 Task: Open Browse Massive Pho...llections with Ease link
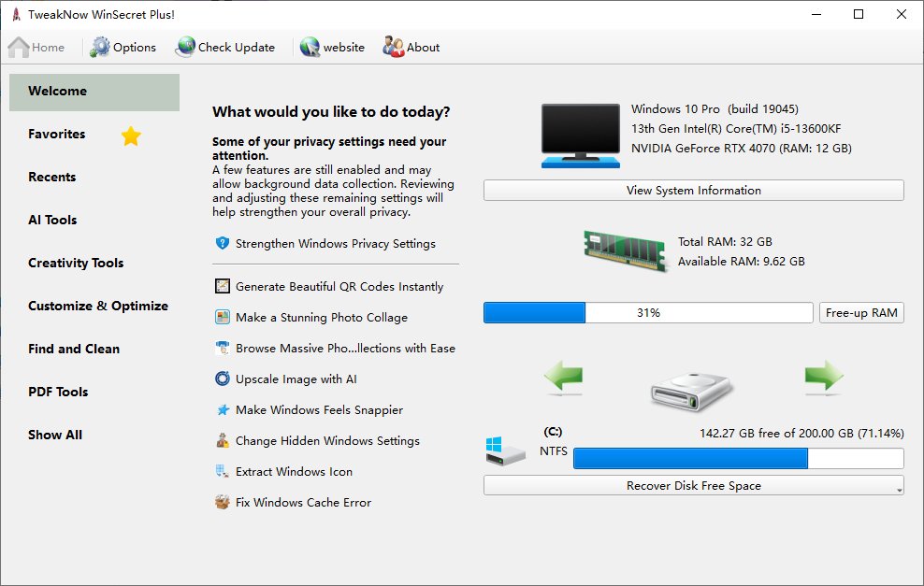(345, 348)
